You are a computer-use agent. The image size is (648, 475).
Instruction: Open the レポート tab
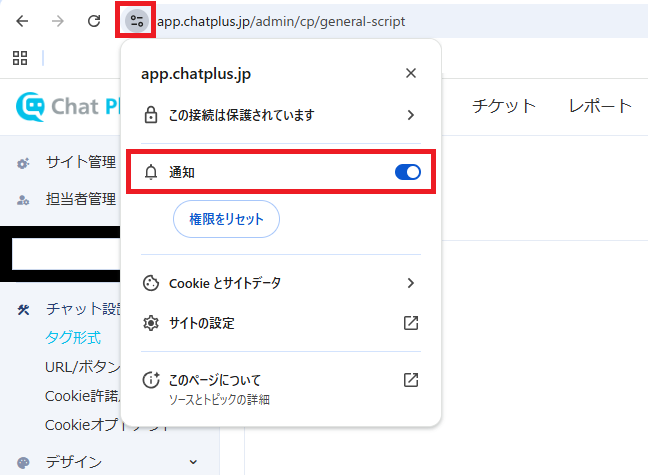click(x=600, y=106)
